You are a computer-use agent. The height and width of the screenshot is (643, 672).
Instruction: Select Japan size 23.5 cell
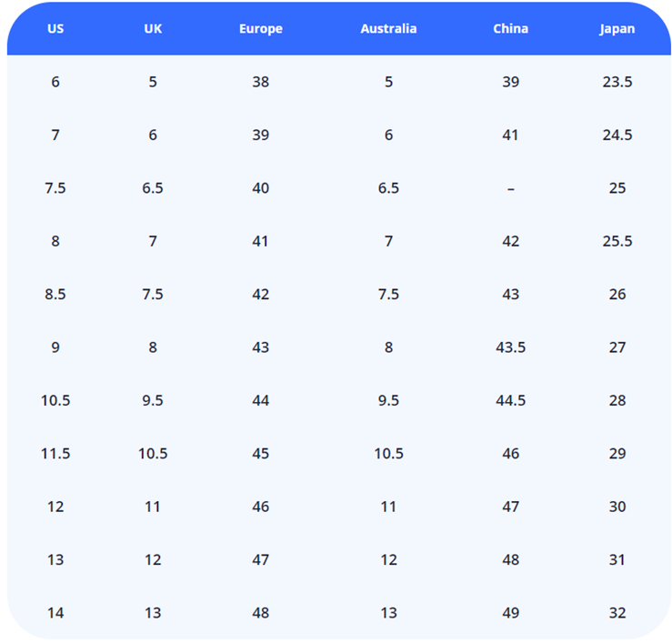point(617,82)
